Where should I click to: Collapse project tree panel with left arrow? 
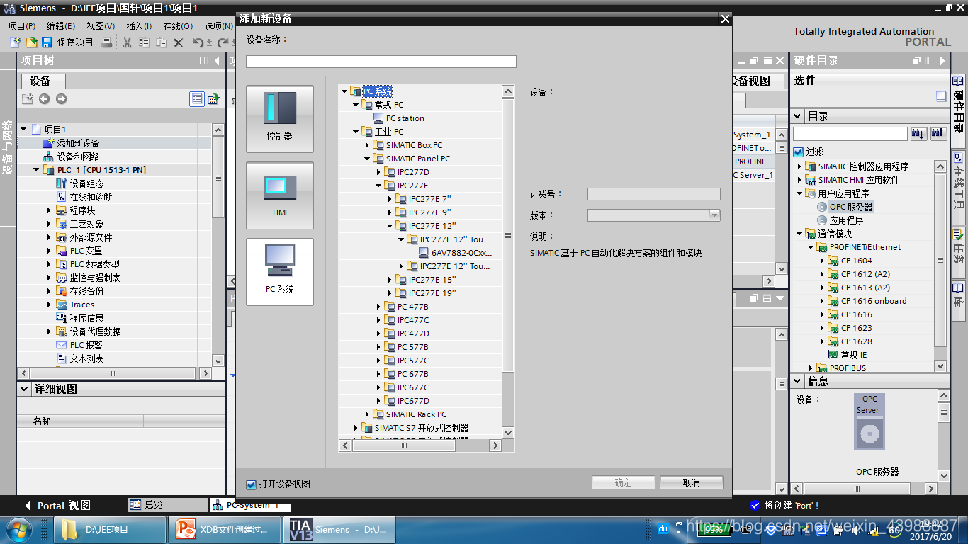click(x=217, y=60)
